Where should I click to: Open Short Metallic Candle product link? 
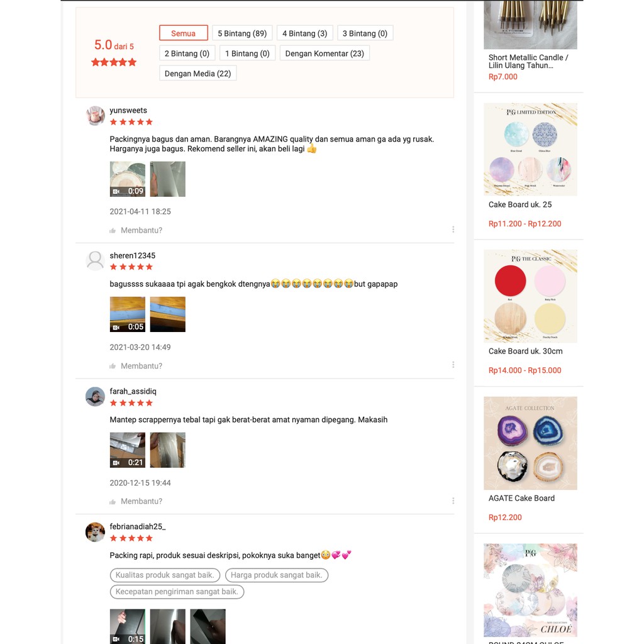pos(528,62)
